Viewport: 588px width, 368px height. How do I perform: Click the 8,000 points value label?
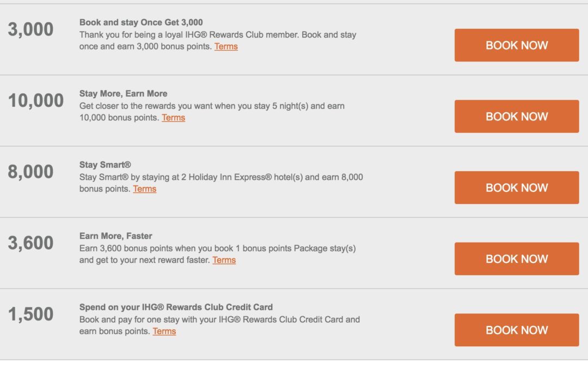point(31,171)
